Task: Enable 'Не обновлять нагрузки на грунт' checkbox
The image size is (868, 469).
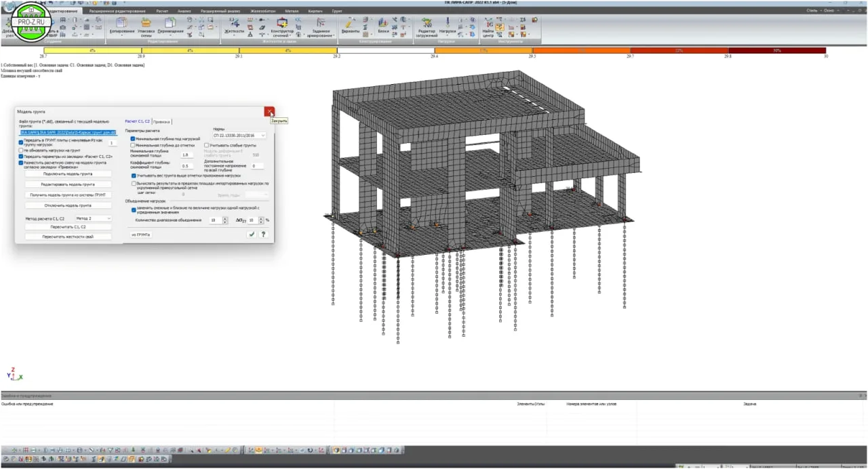Action: point(21,149)
